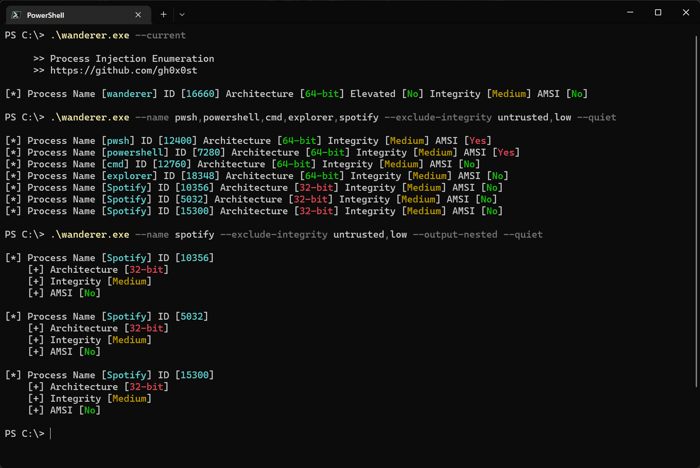Click the PowerShell icon in the tab

point(16,15)
